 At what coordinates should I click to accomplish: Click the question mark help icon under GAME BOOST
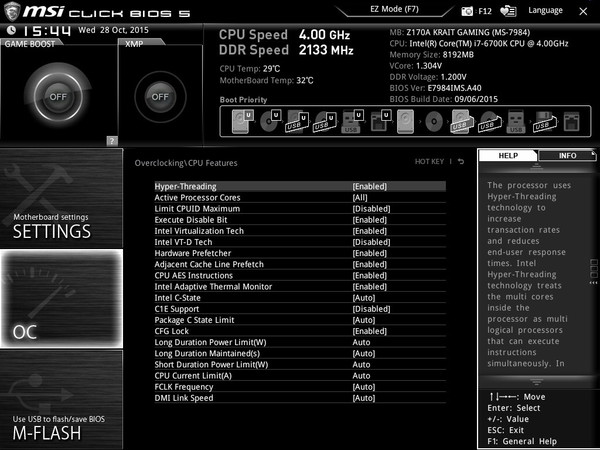tap(112, 141)
